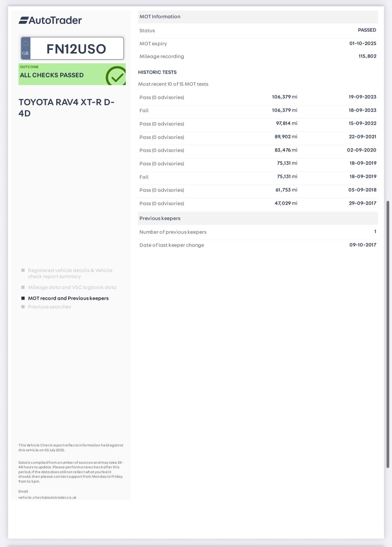The height and width of the screenshot is (547, 392).
Task: Click 'Number of previous keepers' label
Action: point(173,232)
